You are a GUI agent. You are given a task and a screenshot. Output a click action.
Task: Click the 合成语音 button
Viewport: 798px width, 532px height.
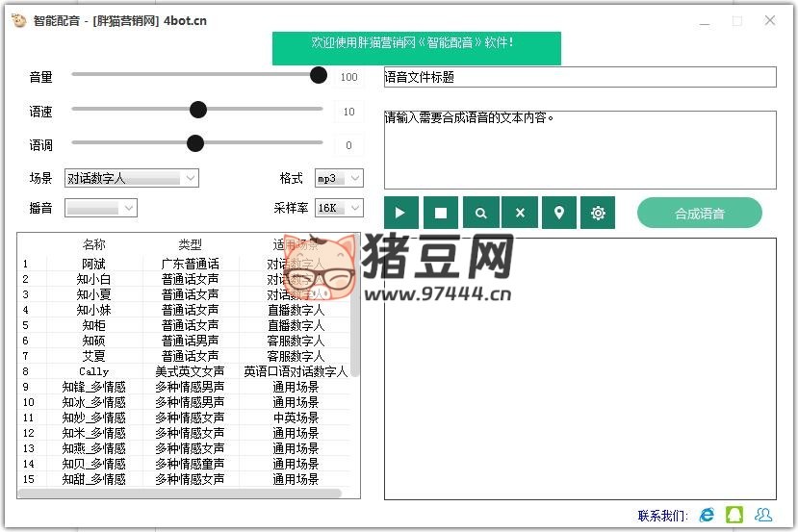pos(699,214)
